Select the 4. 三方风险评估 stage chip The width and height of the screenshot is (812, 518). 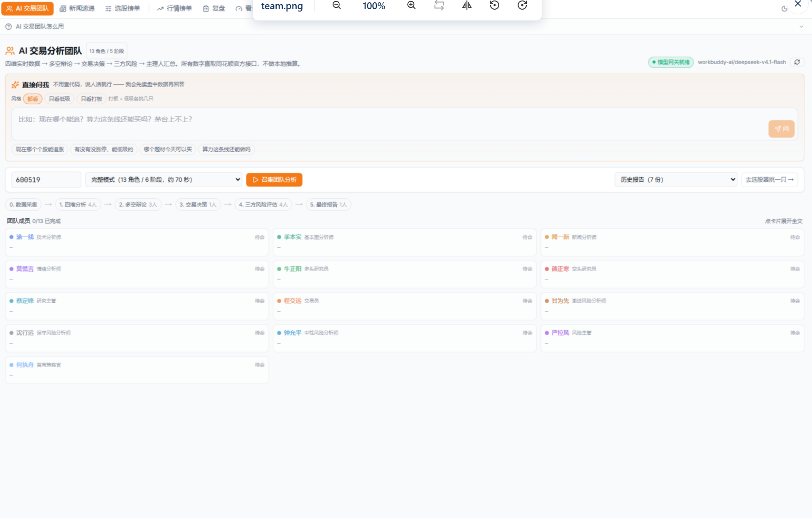pos(263,204)
